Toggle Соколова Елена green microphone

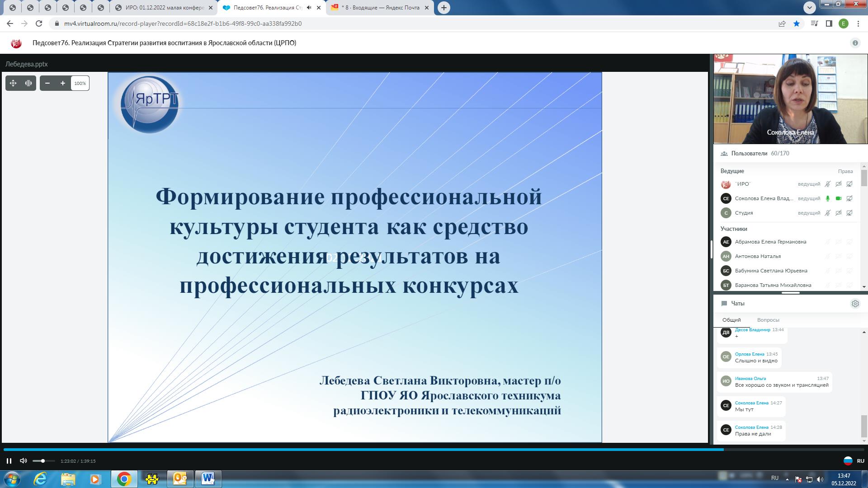click(827, 198)
